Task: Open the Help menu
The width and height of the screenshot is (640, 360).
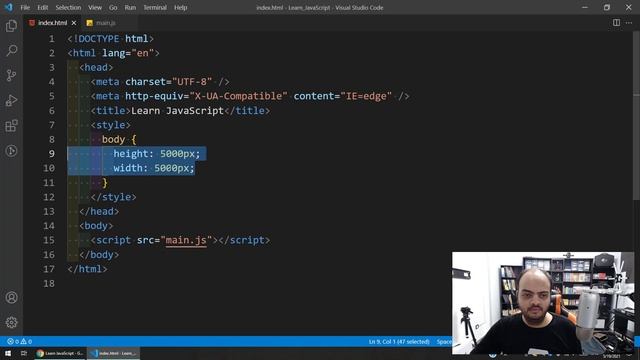Action: coord(180,7)
